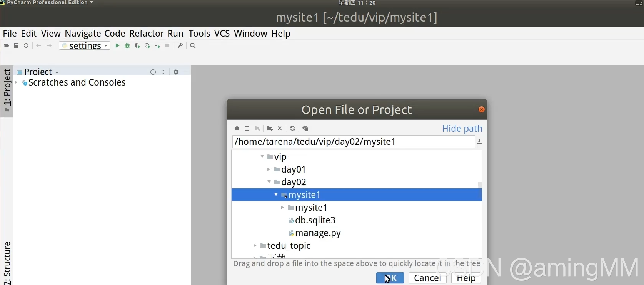Click the Search Everywhere magnifier icon
Viewport: 644px width, 285px height.
193,45
